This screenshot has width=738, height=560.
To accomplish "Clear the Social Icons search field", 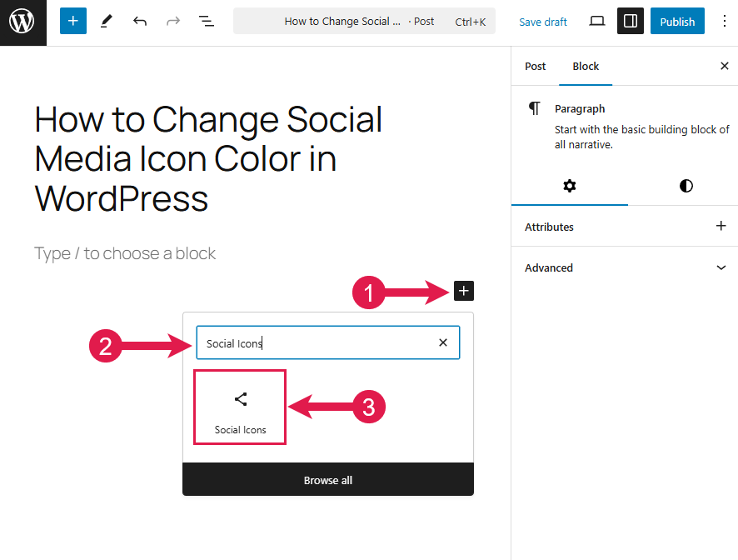I will 443,342.
